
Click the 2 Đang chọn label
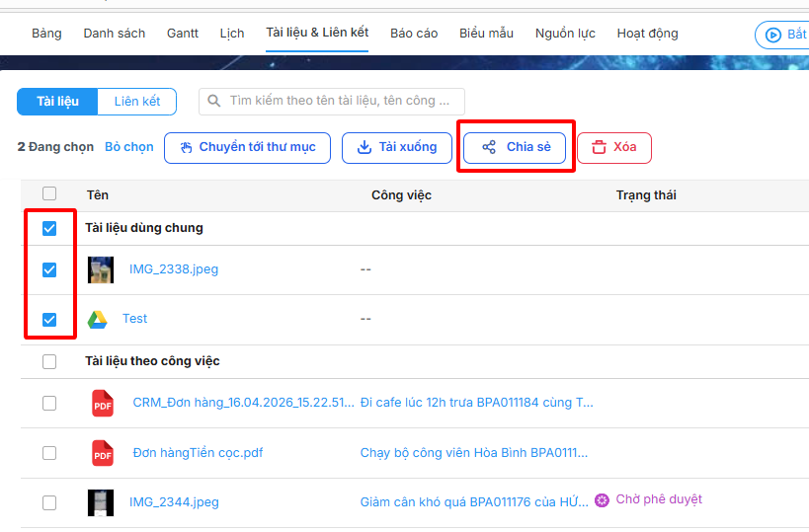[x=55, y=147]
